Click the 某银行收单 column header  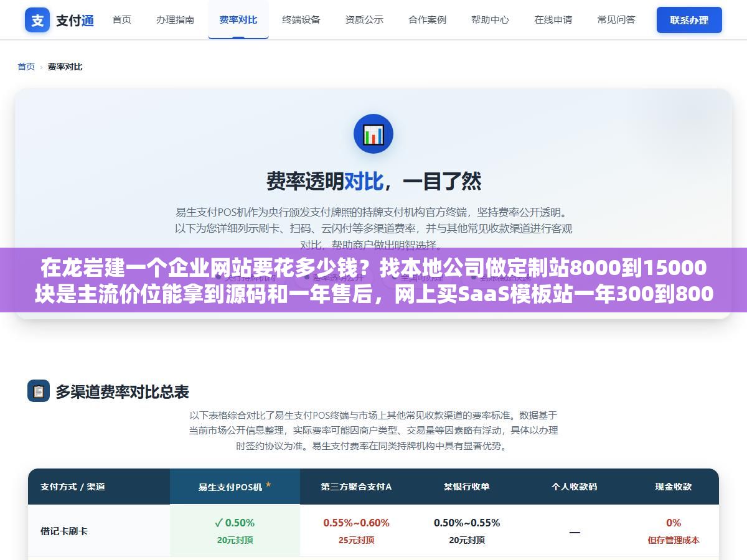point(466,487)
